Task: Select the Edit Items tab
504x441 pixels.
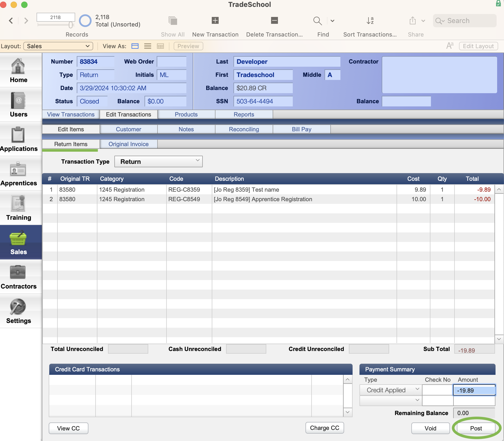Action: 71,129
